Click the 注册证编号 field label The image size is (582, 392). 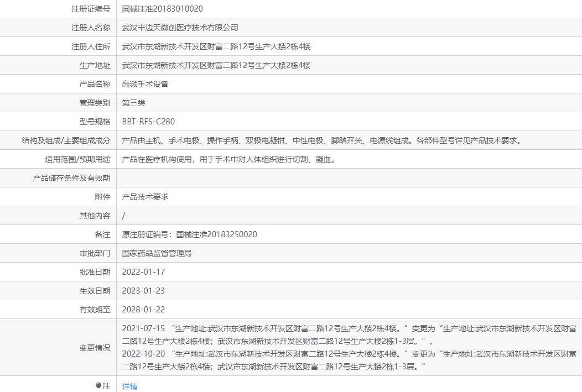click(91, 9)
